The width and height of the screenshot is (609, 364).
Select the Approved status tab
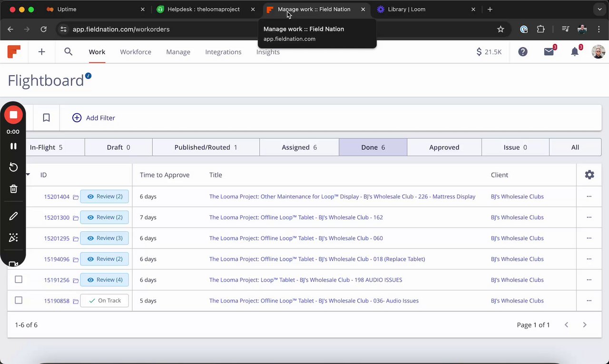coord(444,148)
